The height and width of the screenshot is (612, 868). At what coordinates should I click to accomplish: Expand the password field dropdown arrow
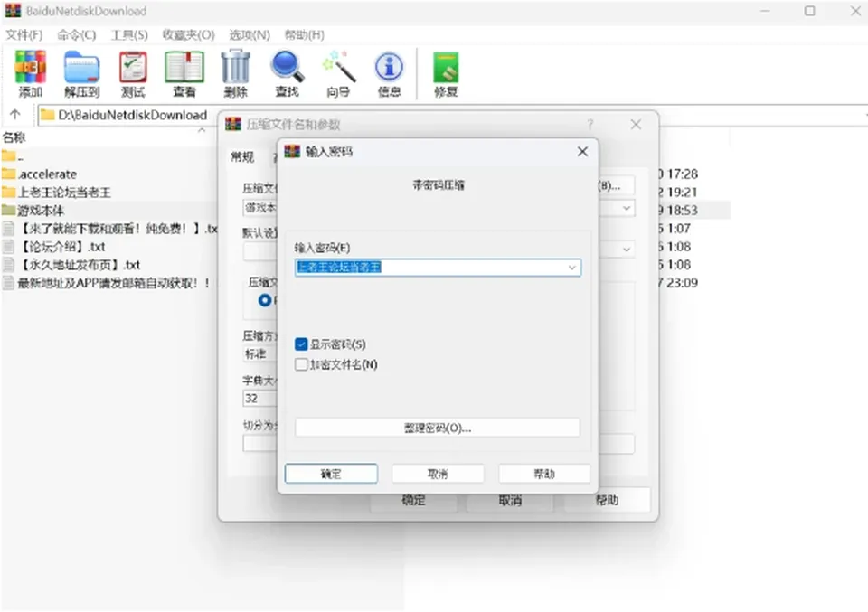pos(571,268)
